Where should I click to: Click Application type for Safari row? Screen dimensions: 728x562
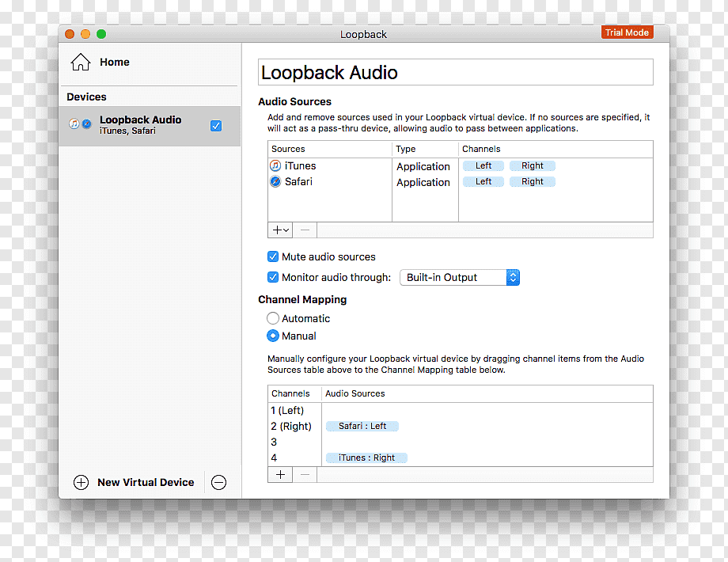click(x=423, y=183)
